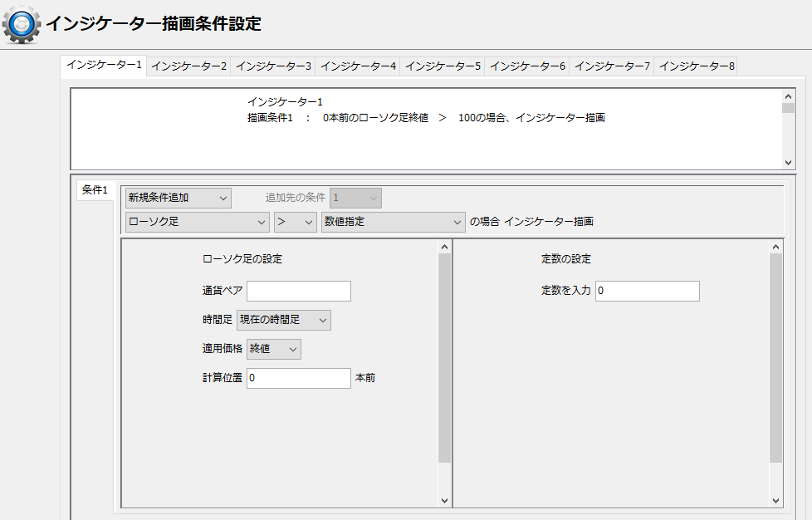
Task: Expand the 数値指定 dropdown
Action: pos(393,222)
